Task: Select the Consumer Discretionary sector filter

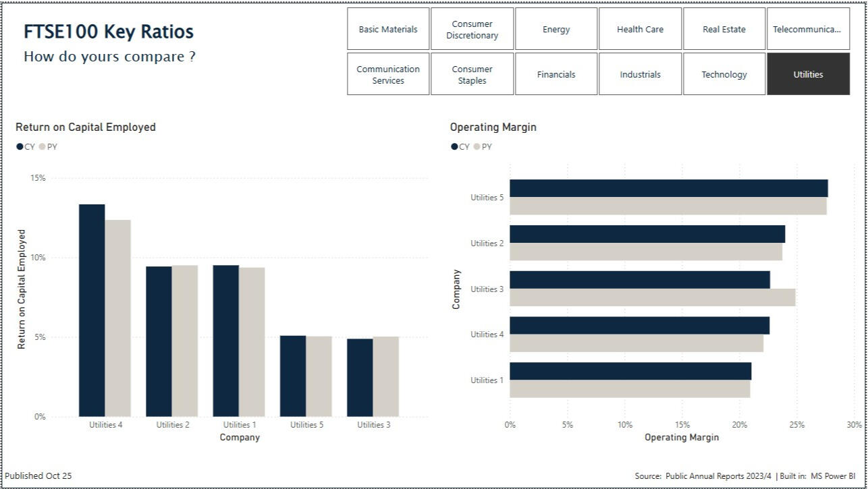Action: pos(472,28)
